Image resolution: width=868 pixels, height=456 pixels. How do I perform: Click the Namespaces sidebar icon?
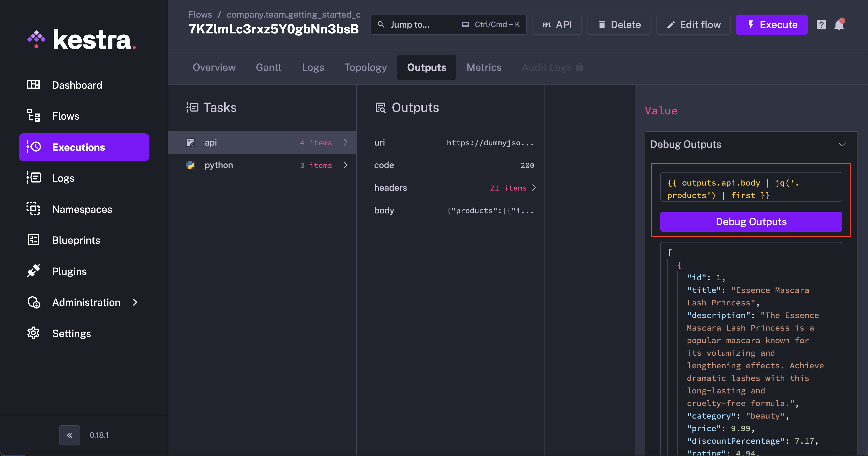(33, 209)
